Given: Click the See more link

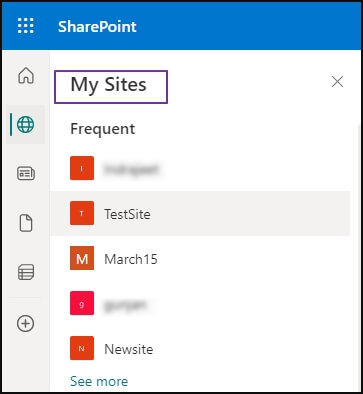Looking at the screenshot, I should [99, 381].
